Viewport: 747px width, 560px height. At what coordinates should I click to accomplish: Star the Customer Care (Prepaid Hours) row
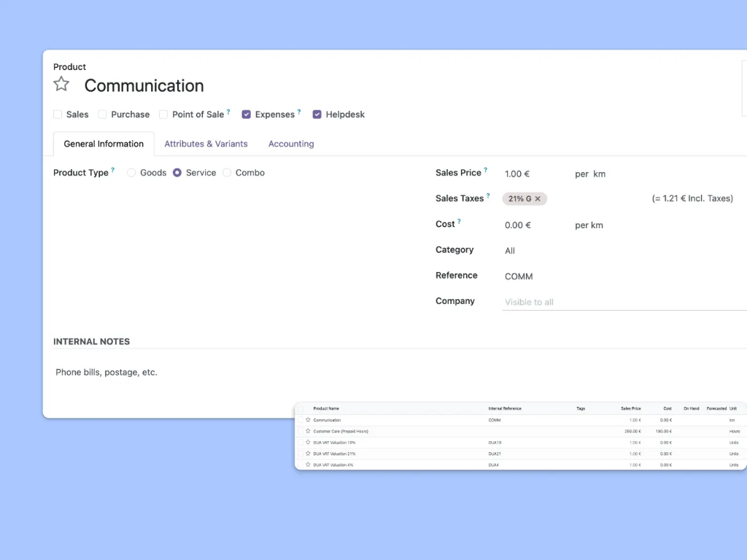[x=307, y=431]
